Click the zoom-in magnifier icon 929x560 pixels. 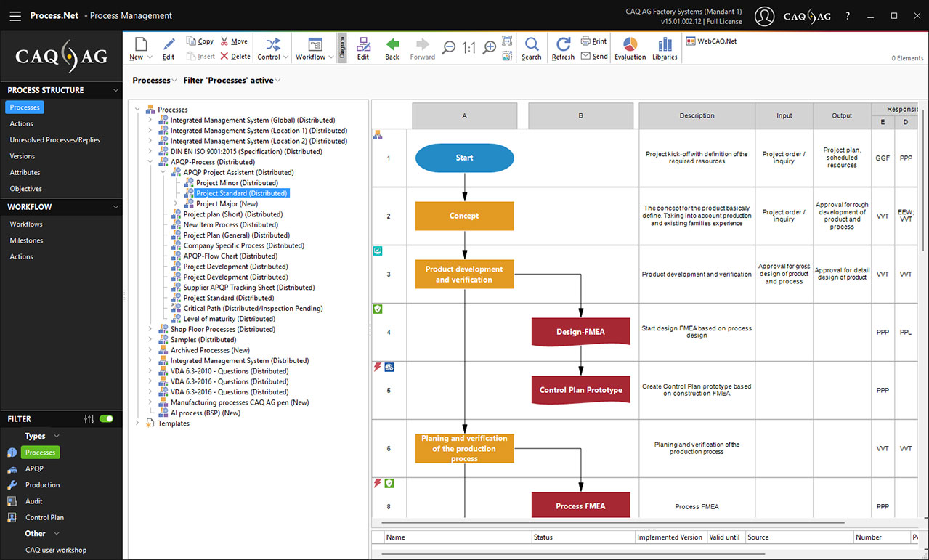(x=490, y=47)
